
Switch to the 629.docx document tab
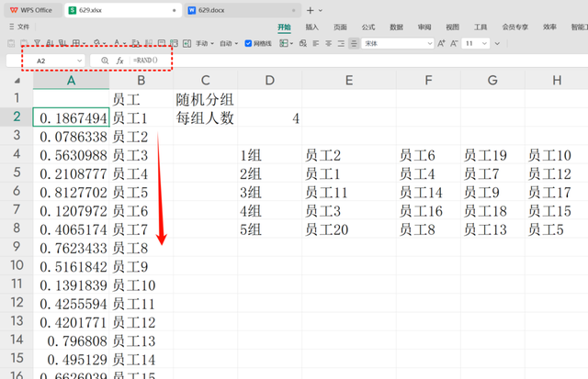[243, 10]
